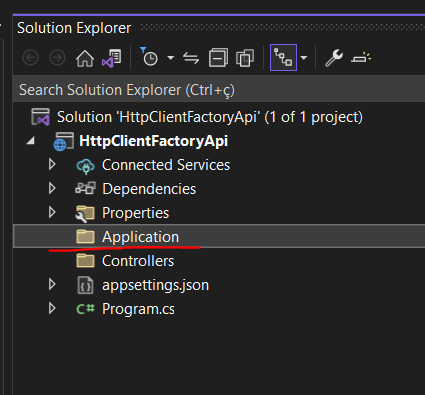
Task: Toggle the file nesting tree button
Action: (x=283, y=57)
